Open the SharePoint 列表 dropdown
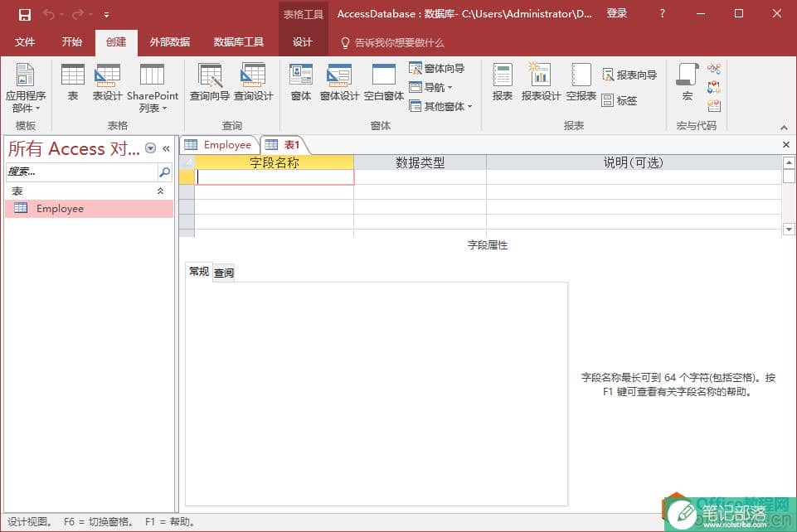This screenshot has height=532, width=797. (152, 88)
